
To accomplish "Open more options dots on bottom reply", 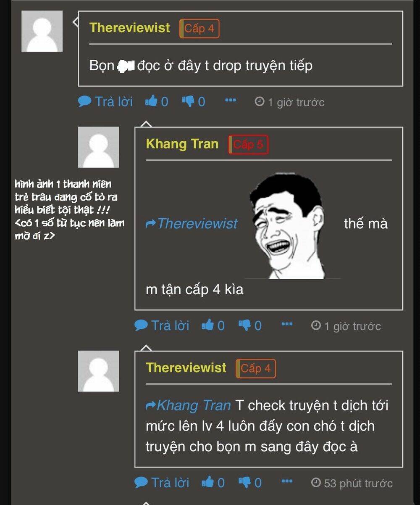I will coord(287,481).
